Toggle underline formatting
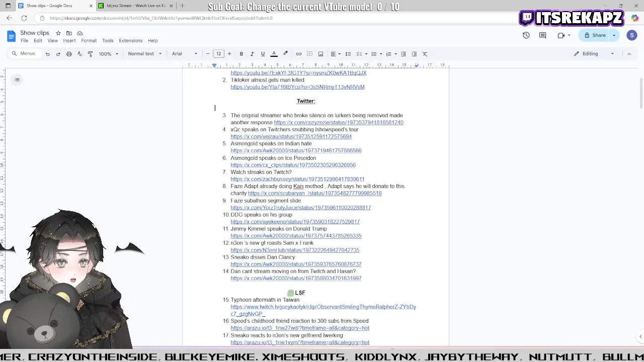644x362 pixels. (263, 54)
